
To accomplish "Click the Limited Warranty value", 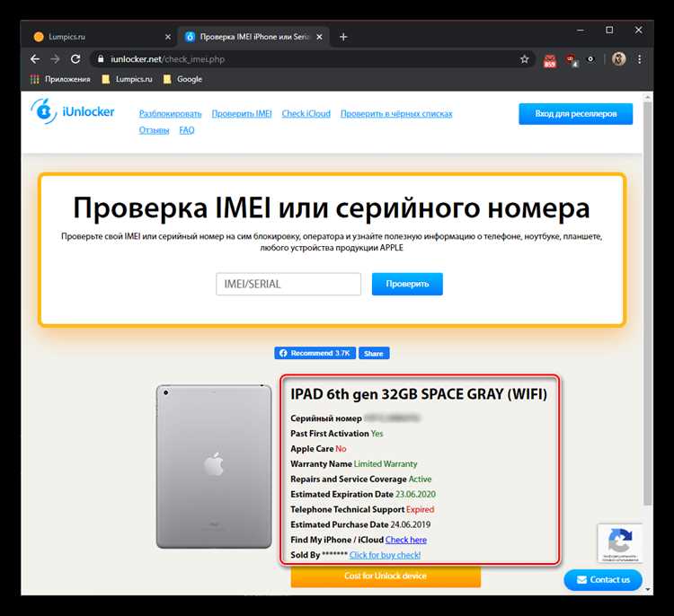I will click(x=386, y=464).
